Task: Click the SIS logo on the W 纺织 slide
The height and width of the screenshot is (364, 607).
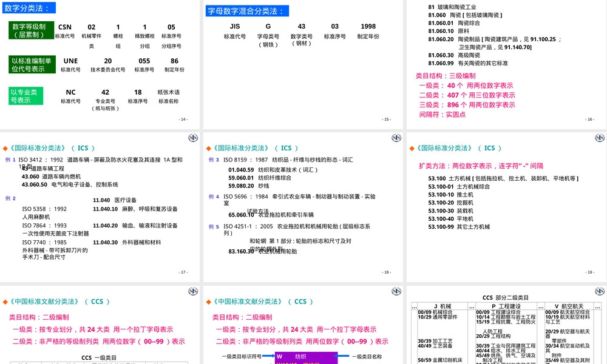Action: [396, 291]
